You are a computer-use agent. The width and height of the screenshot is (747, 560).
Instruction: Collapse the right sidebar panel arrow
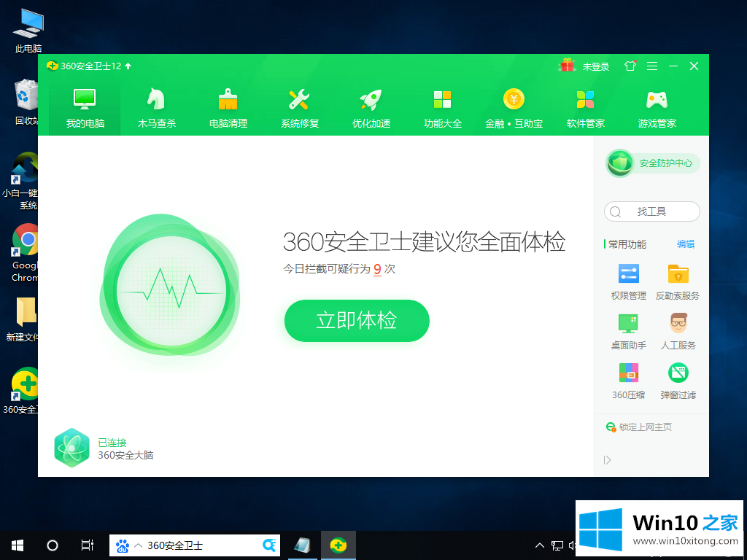(x=607, y=460)
